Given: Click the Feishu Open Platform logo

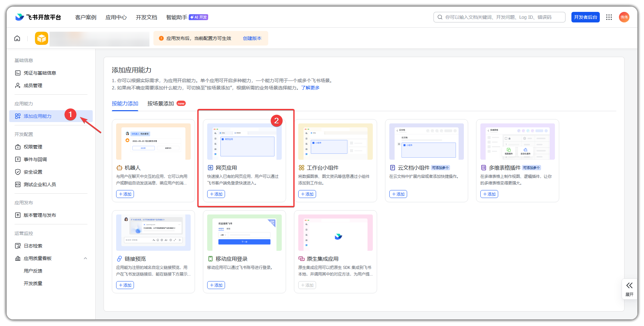Looking at the screenshot, I should pyautogui.click(x=38, y=17).
